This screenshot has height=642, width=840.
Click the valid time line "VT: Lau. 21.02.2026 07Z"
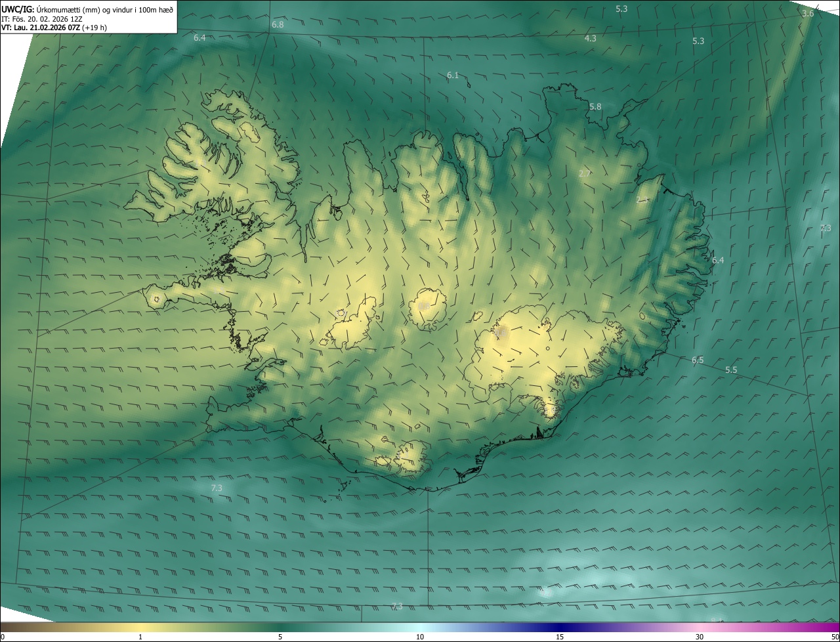pos(41,28)
